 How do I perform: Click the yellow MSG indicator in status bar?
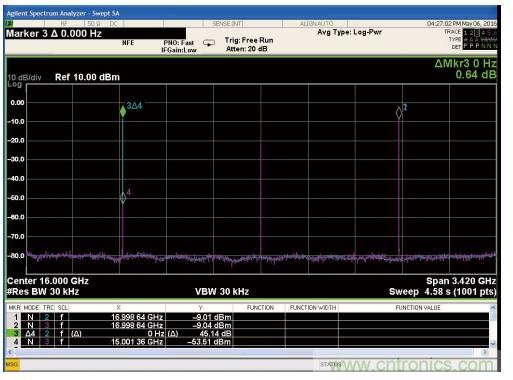coord(12,364)
